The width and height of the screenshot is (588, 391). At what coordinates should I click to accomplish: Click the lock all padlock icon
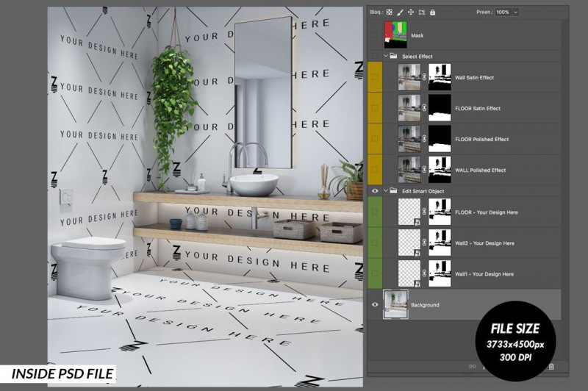click(432, 12)
